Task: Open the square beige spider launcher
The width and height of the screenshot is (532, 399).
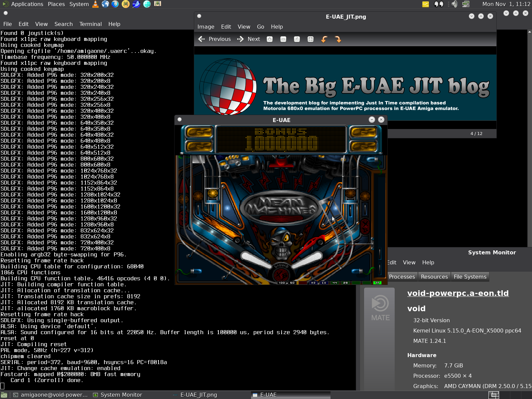Action: click(x=158, y=4)
